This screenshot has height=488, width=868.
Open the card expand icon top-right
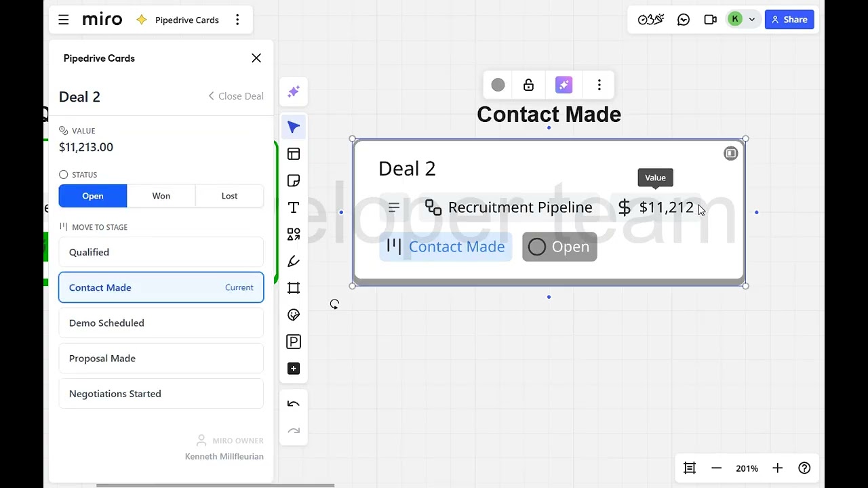click(x=730, y=153)
